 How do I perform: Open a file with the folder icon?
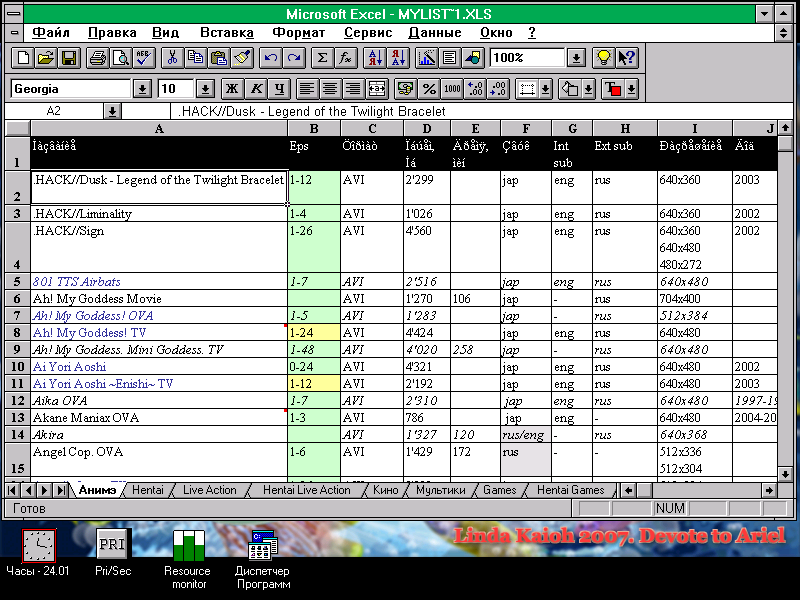tap(46, 58)
